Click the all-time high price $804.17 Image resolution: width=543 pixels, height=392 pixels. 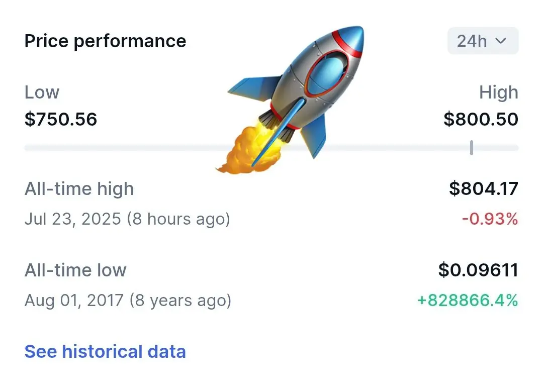pos(484,189)
